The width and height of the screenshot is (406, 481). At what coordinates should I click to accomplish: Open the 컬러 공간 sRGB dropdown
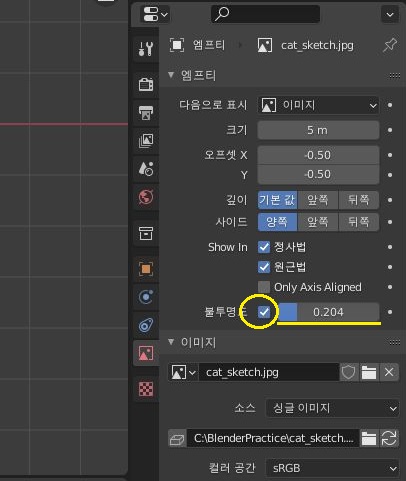tap(332, 468)
